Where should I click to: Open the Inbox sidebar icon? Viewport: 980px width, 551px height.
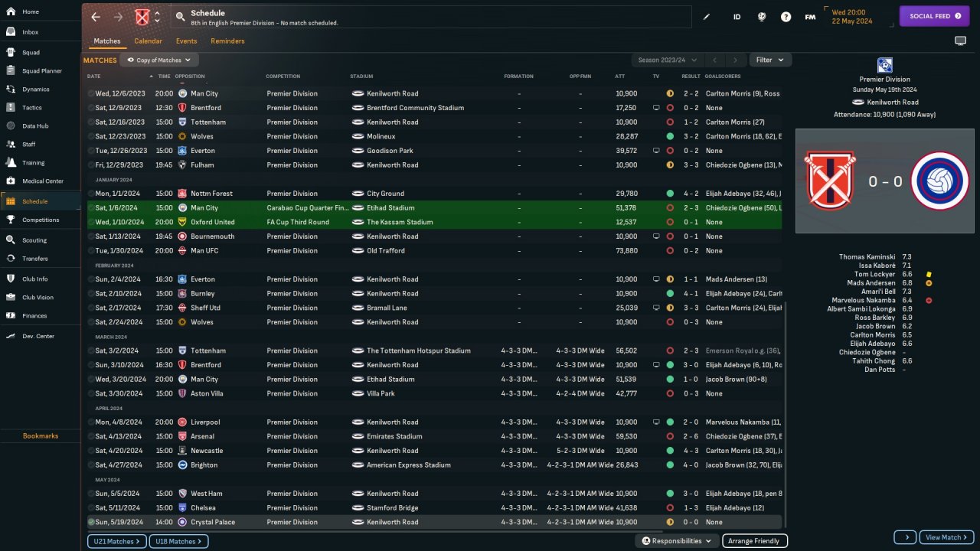point(11,32)
